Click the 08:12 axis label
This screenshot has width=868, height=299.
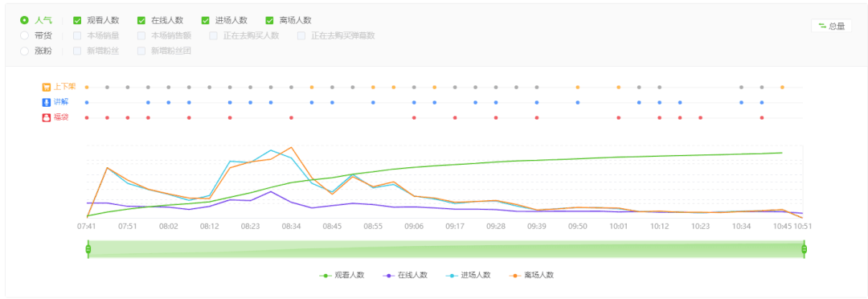[x=209, y=226]
